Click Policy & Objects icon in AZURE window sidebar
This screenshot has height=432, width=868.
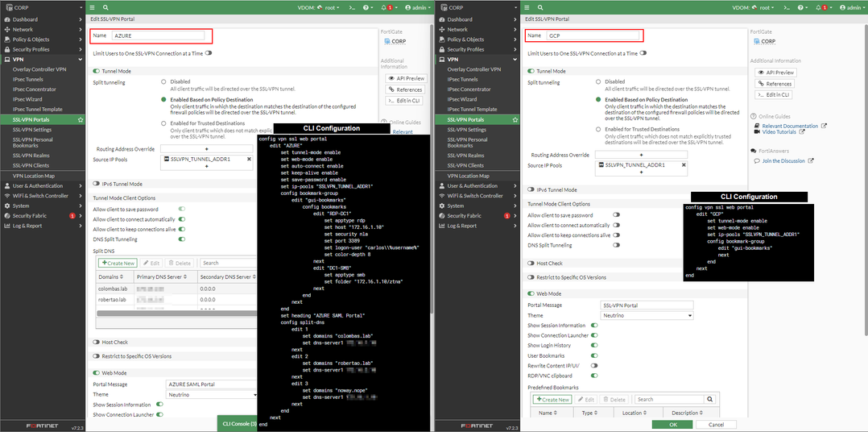coord(7,39)
